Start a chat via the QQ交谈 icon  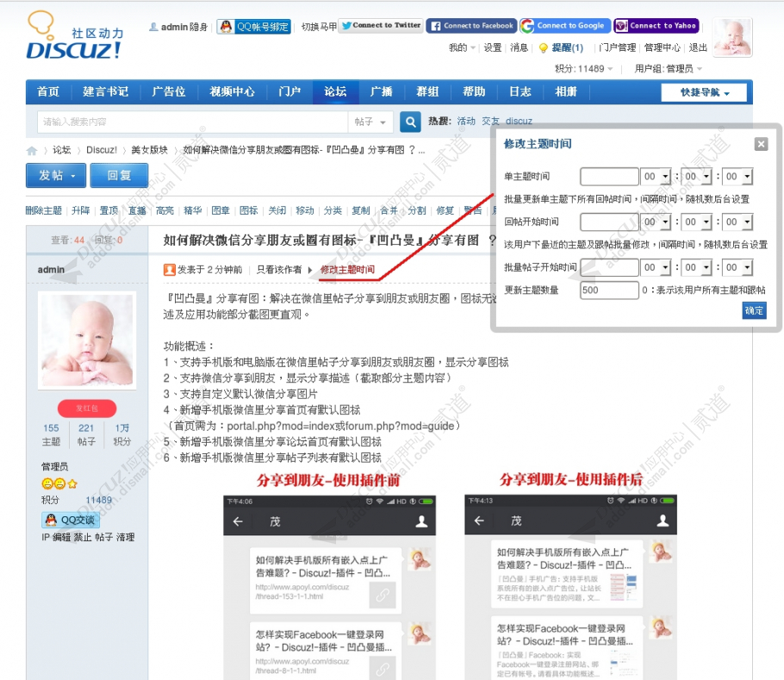tap(50, 518)
